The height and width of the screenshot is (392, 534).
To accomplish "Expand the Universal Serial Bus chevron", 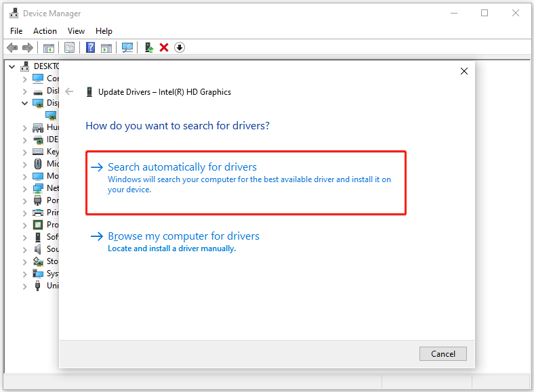I will (24, 286).
